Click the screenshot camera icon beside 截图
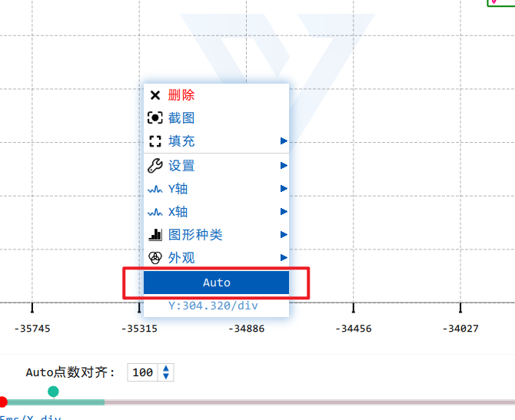Viewport: 515px width, 420px height. pyautogui.click(x=155, y=117)
